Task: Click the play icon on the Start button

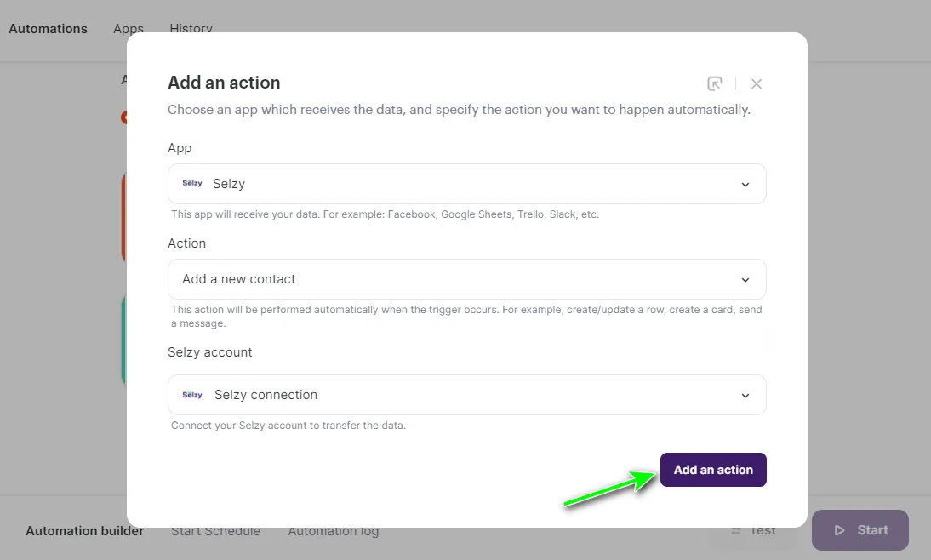Action: 840,529
